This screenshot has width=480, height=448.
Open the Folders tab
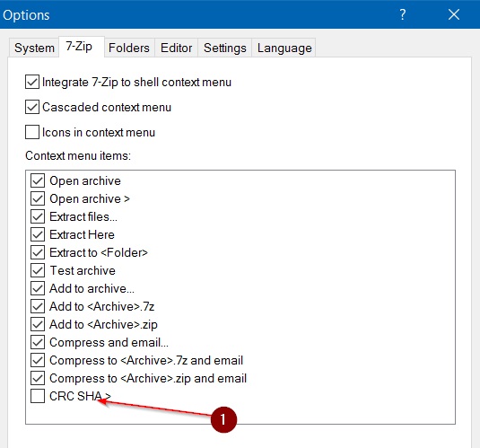pos(129,48)
